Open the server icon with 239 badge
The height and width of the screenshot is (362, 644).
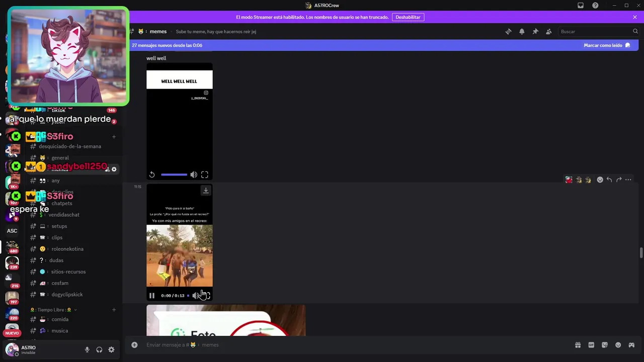tap(12, 263)
